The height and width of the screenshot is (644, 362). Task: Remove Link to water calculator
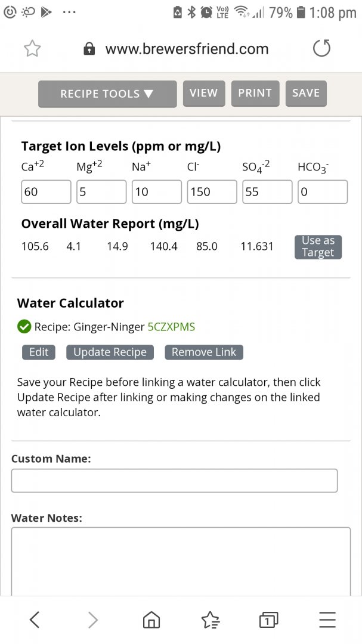click(204, 352)
